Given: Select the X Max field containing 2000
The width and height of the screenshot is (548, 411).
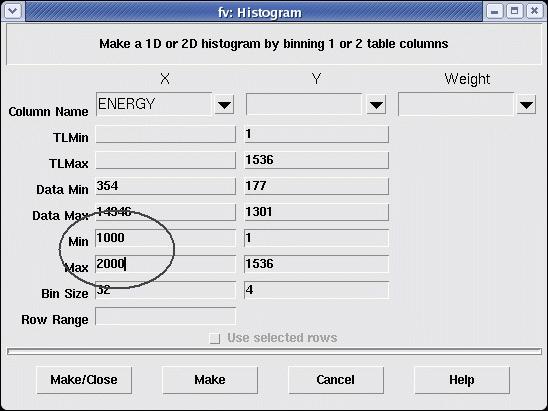Looking at the screenshot, I should point(165,264).
